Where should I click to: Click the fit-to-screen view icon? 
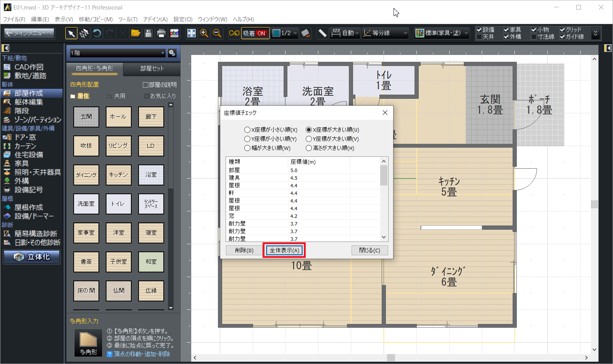pyautogui.click(x=191, y=34)
